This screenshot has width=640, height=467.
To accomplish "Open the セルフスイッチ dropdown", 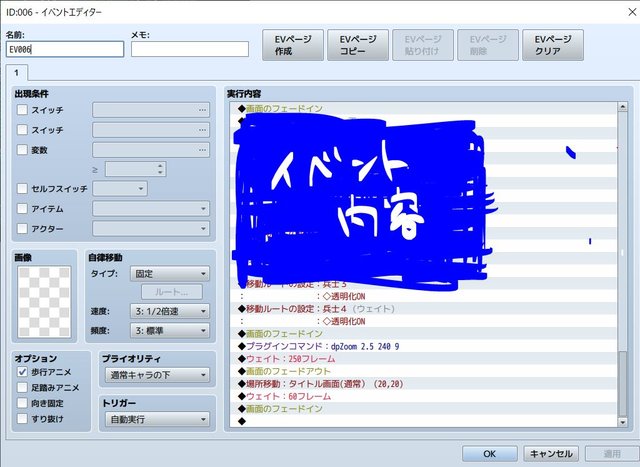I will coord(120,189).
